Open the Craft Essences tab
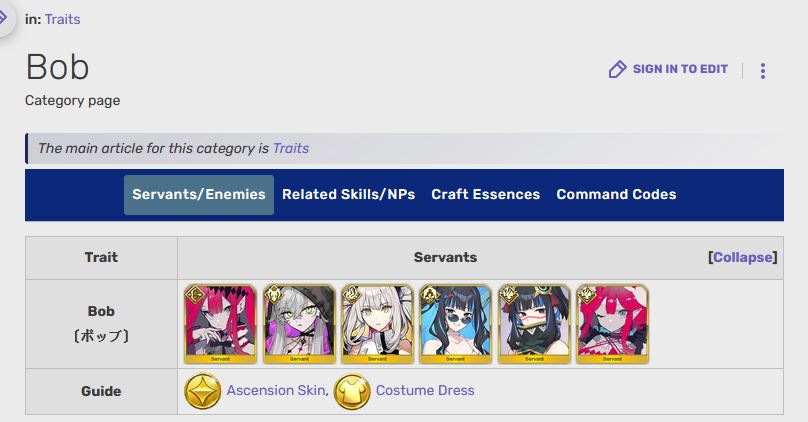This screenshot has width=808, height=422. click(485, 195)
